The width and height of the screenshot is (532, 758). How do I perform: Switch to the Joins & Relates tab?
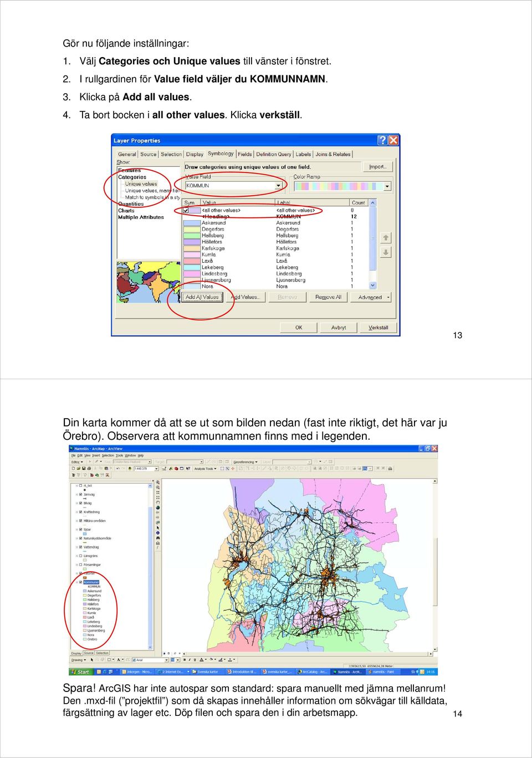click(x=333, y=155)
